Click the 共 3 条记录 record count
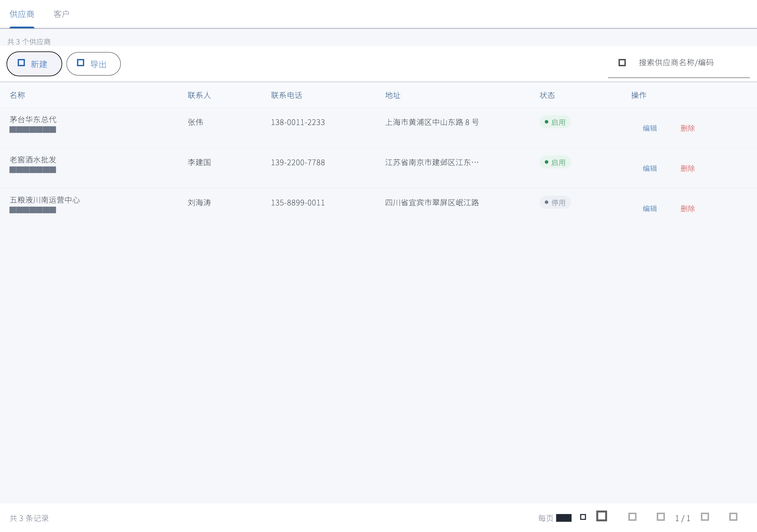The height and width of the screenshot is (532, 757). pos(29,518)
